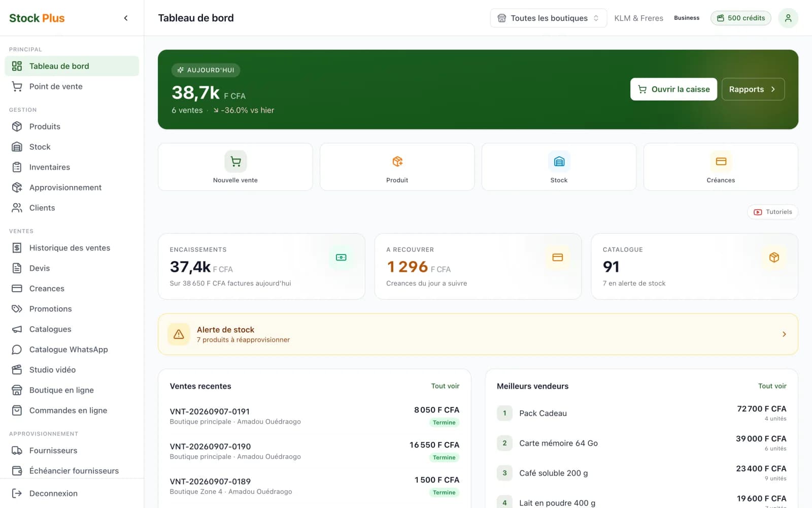
Task: Click the Studio vidéo clapperboard icon
Action: [17, 370]
